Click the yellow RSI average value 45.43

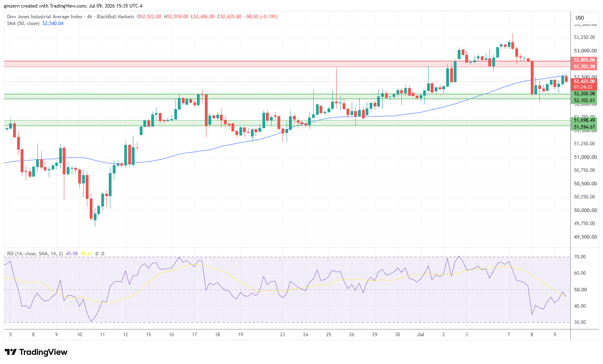(x=86, y=254)
